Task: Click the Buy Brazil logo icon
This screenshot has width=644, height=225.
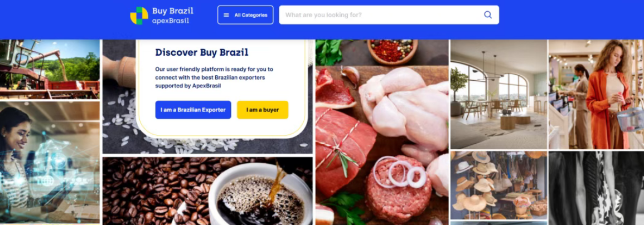Action: point(139,16)
